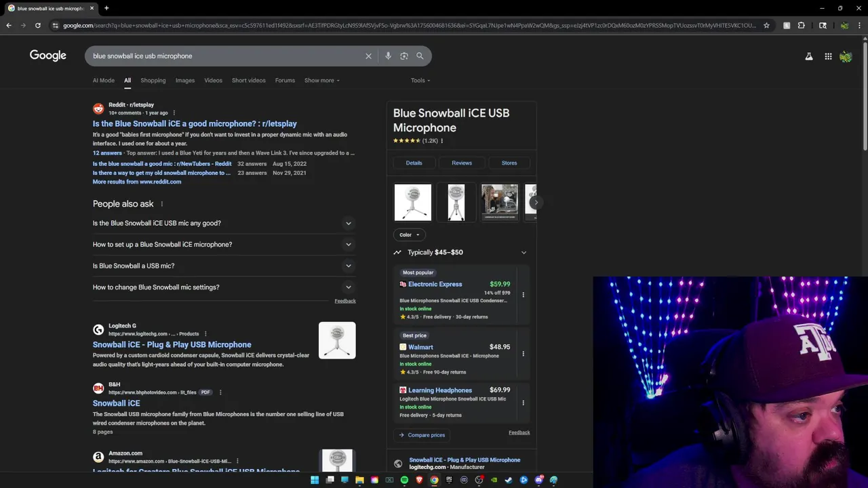Open Brave browser from the taskbar

coord(419,480)
